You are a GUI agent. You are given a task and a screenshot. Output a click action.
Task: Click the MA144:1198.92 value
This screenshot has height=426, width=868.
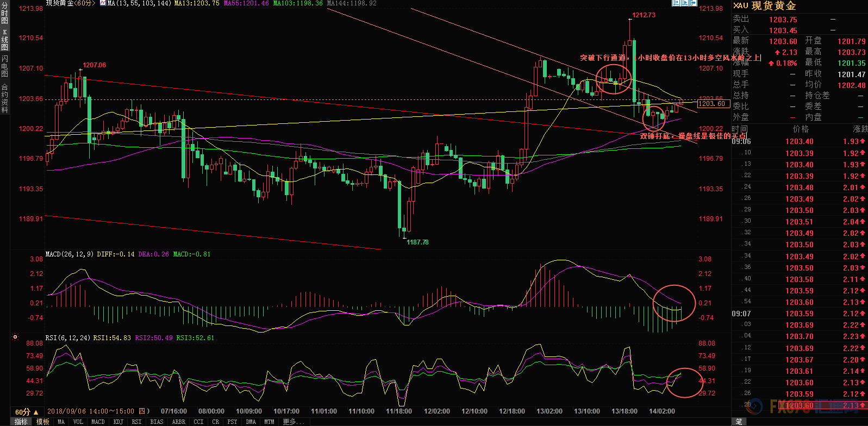pyautogui.click(x=351, y=3)
